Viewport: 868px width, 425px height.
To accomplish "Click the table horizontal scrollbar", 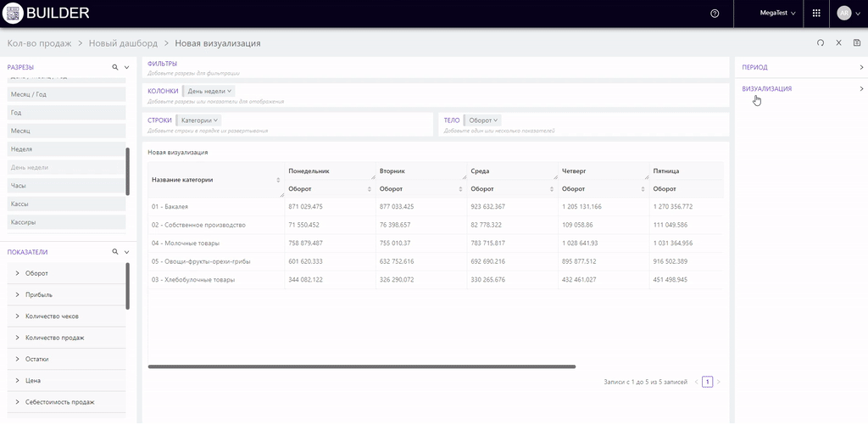I will (361, 366).
